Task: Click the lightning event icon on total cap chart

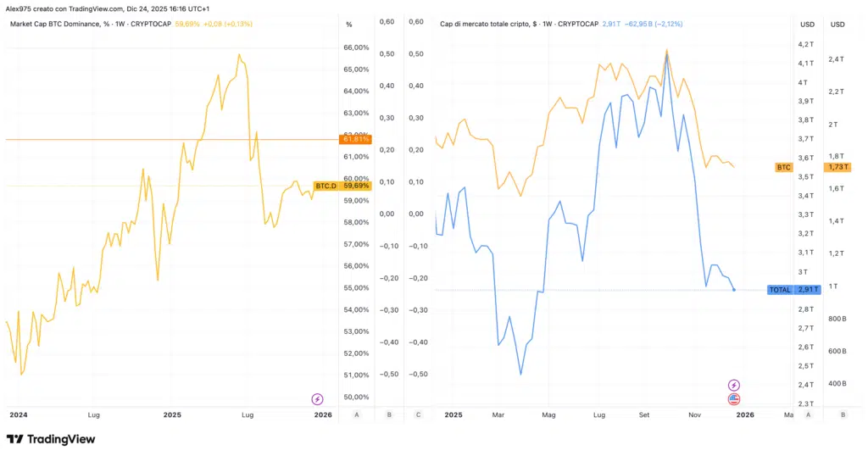Action: point(734,385)
